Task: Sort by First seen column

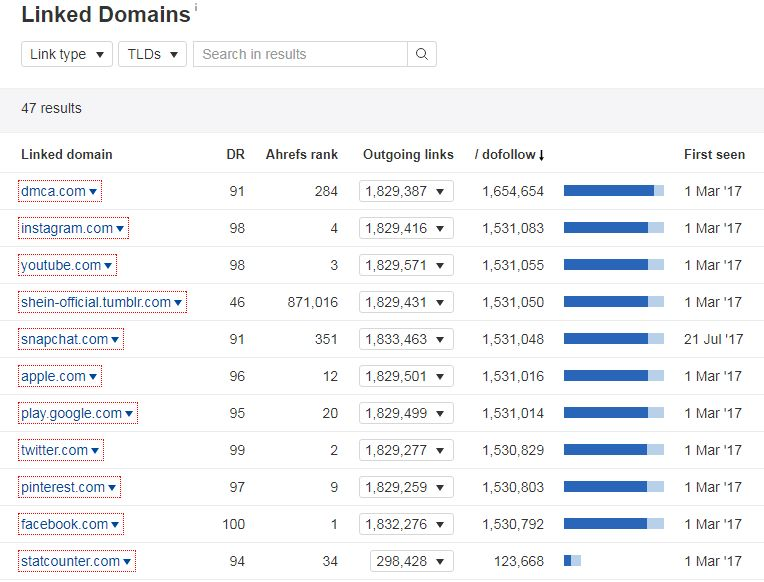Action: 714,155
